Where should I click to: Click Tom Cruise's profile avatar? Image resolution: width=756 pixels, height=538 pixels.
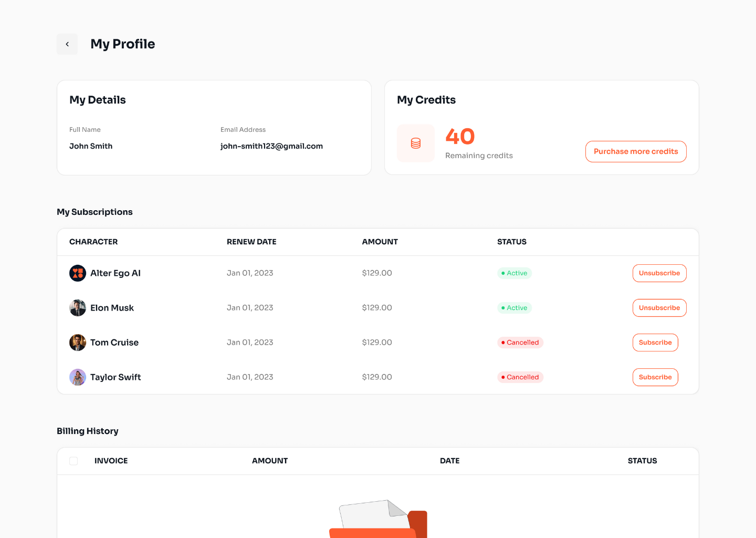point(78,343)
